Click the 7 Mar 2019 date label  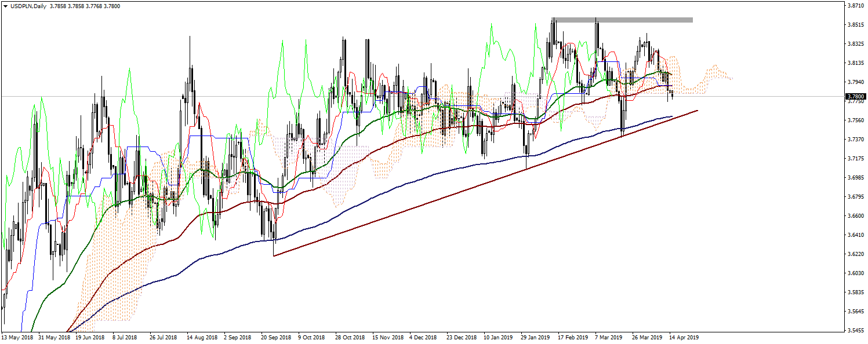coord(609,336)
